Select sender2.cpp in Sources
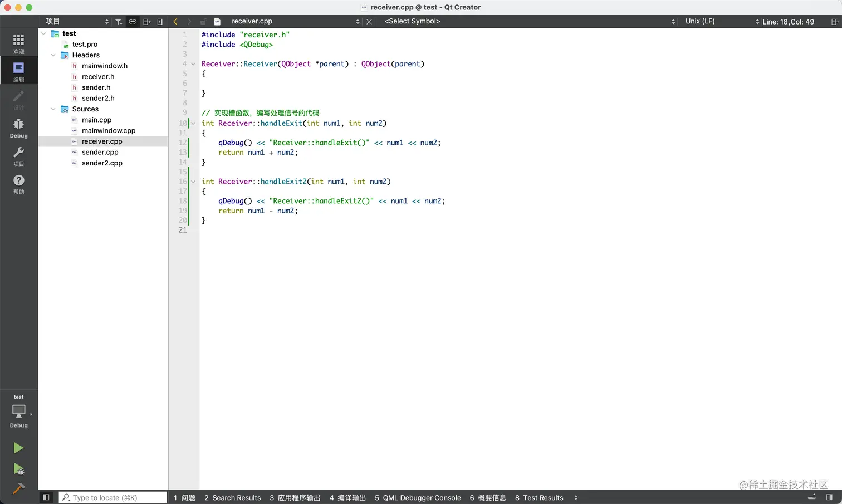842x504 pixels. tap(102, 163)
